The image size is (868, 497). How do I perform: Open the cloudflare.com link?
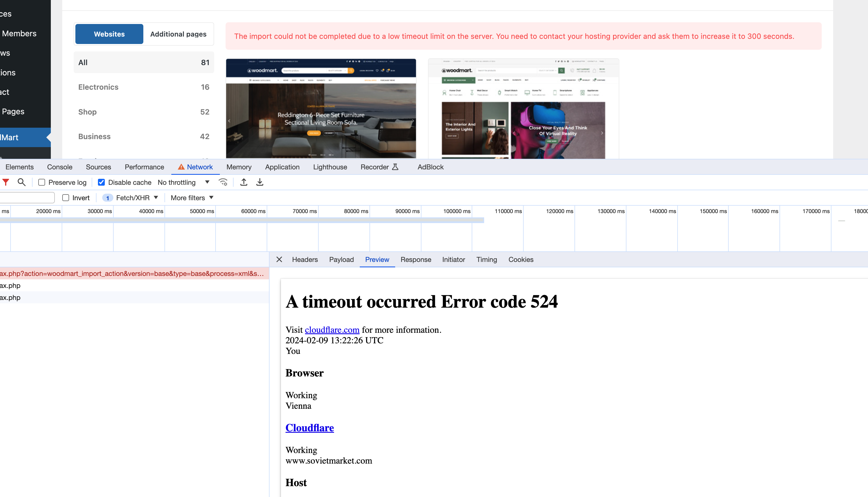pos(332,330)
